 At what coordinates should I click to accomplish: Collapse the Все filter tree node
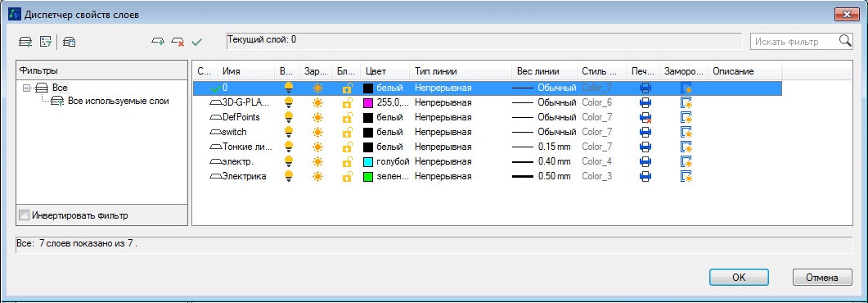[x=26, y=88]
